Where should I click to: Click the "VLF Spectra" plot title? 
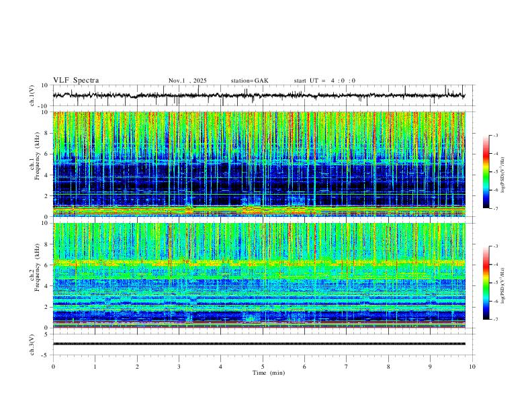pos(76,81)
